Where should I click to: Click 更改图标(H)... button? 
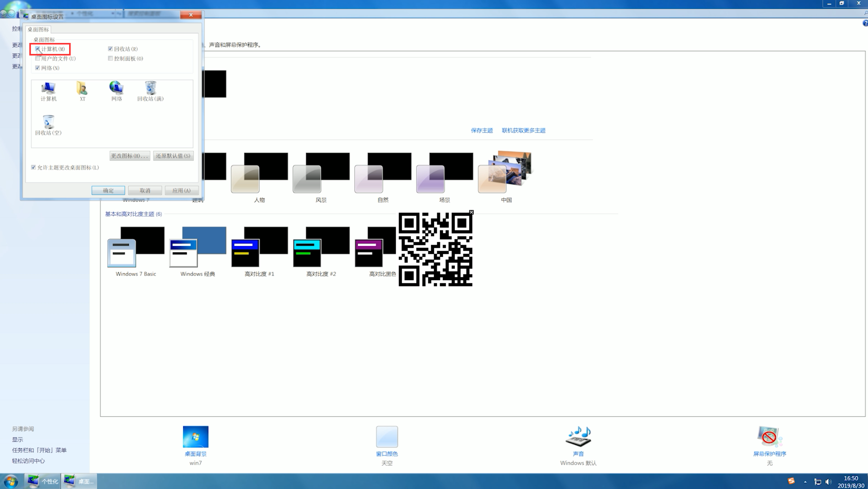click(129, 155)
